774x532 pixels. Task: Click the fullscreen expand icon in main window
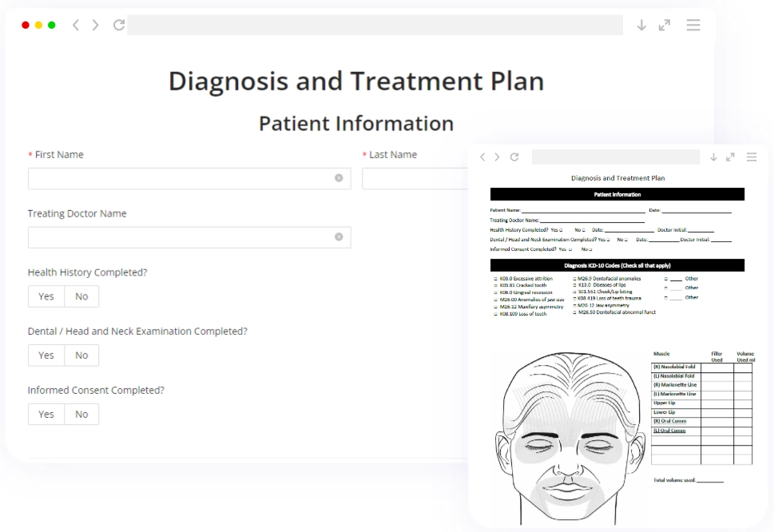click(665, 26)
